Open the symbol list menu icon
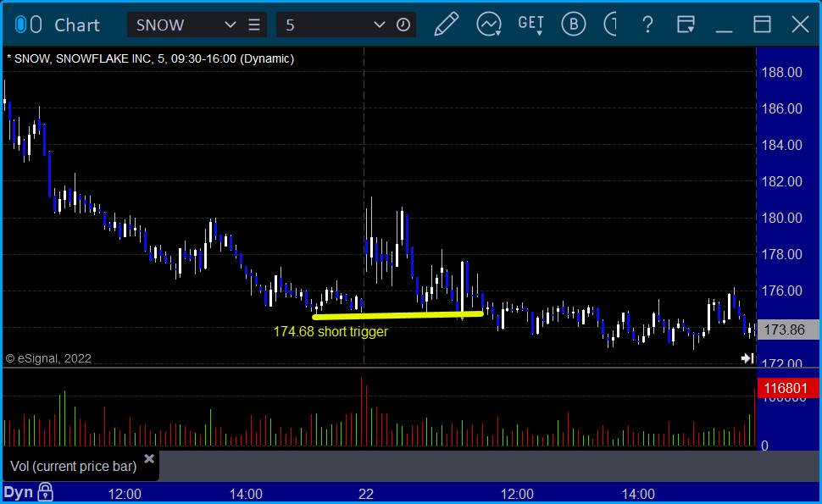This screenshot has height=504, width=822. click(254, 25)
